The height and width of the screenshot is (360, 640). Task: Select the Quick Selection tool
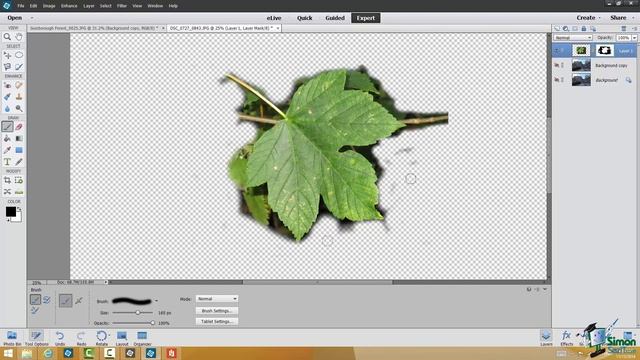coord(19,67)
